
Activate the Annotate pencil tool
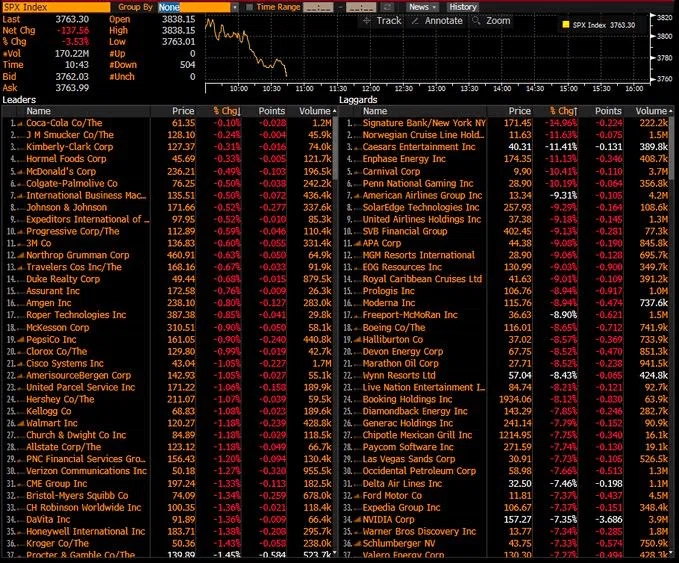click(x=437, y=20)
